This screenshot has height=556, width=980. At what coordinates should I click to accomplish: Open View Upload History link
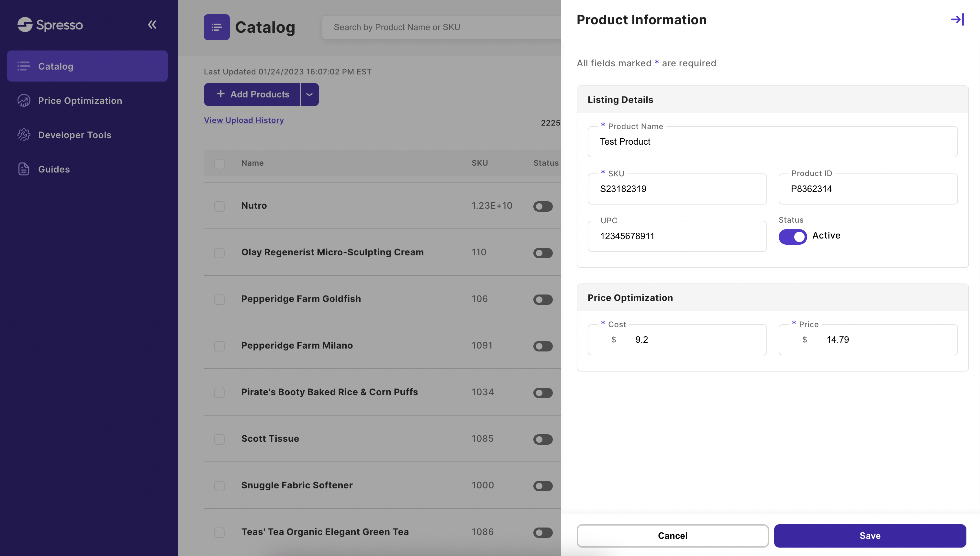(x=244, y=120)
